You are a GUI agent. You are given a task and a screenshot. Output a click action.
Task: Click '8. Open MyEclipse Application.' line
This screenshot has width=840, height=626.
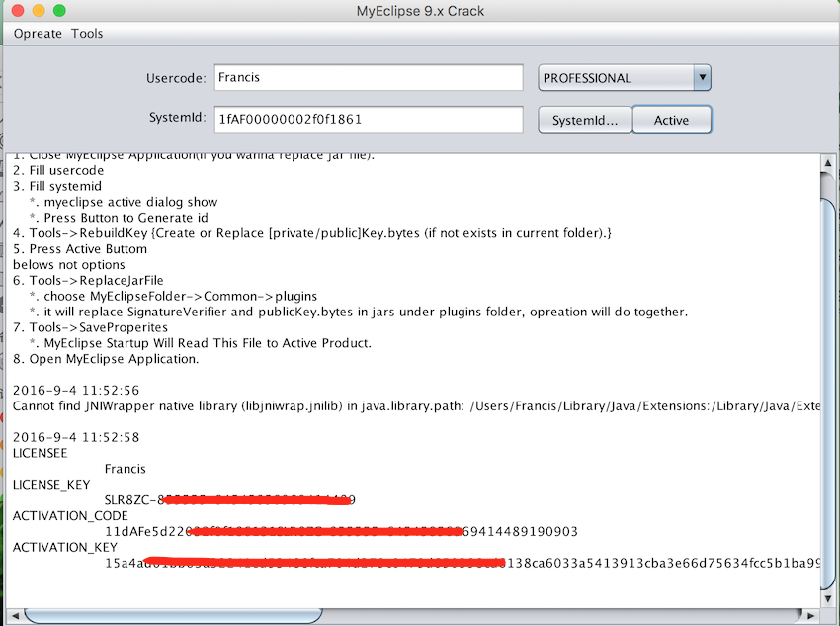pos(106,359)
